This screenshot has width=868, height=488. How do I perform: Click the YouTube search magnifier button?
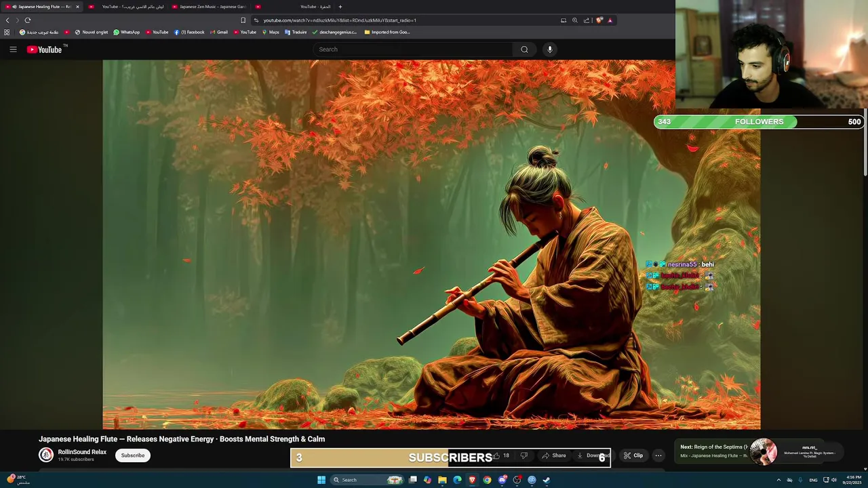tap(524, 49)
